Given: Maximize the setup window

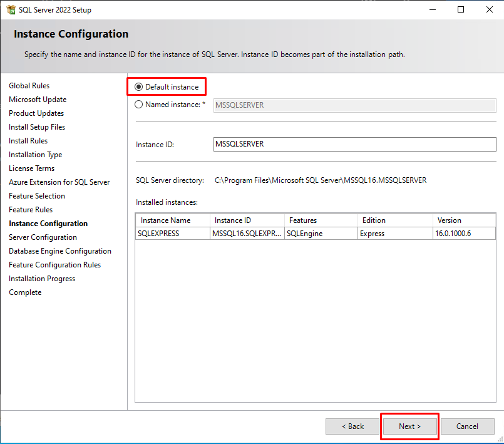Looking at the screenshot, I should coord(461,9).
